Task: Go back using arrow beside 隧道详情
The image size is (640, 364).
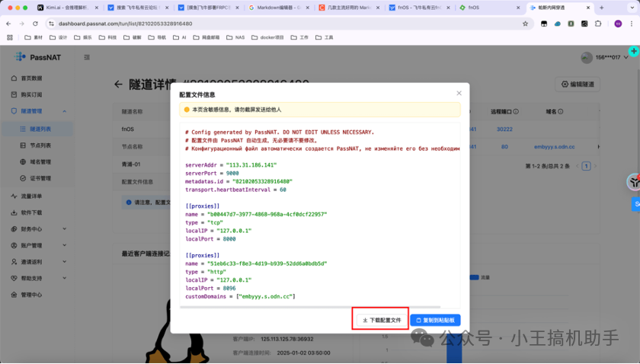Action: point(118,85)
